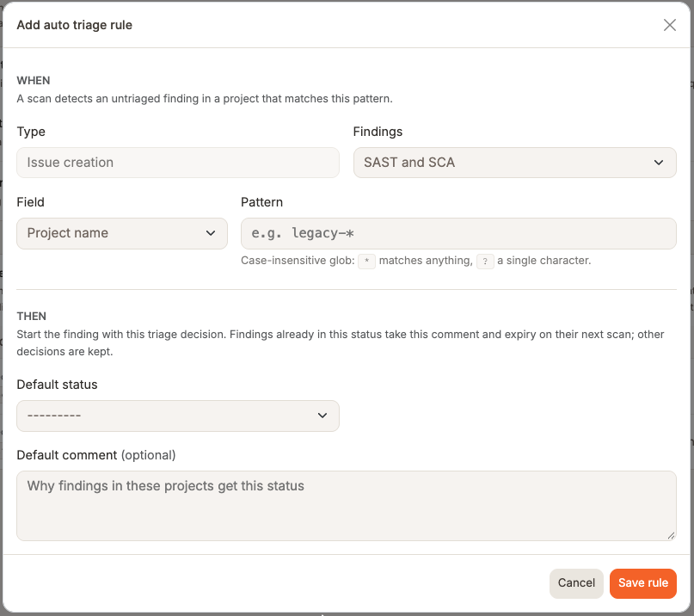Click the Type label
This screenshot has height=616, width=694.
(x=31, y=132)
